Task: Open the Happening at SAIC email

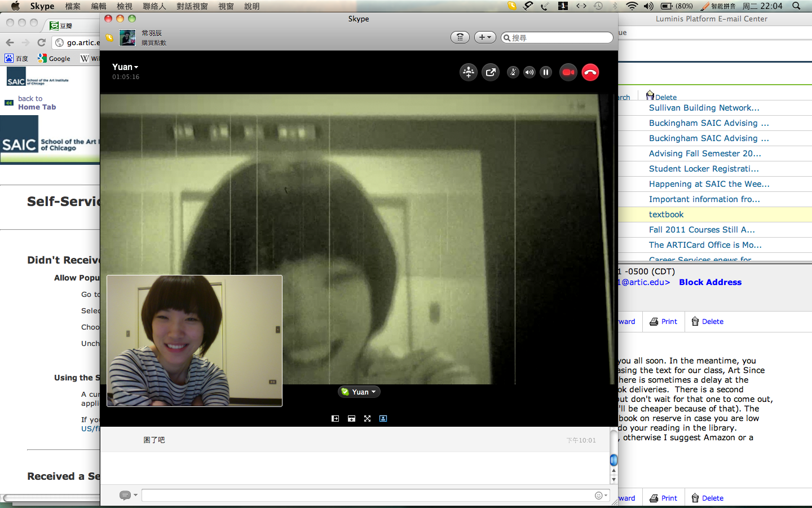Action: point(709,183)
